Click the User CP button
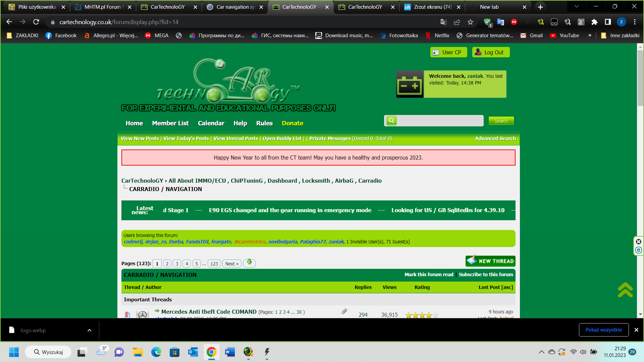Image resolution: width=644 pixels, height=362 pixels. point(448,52)
